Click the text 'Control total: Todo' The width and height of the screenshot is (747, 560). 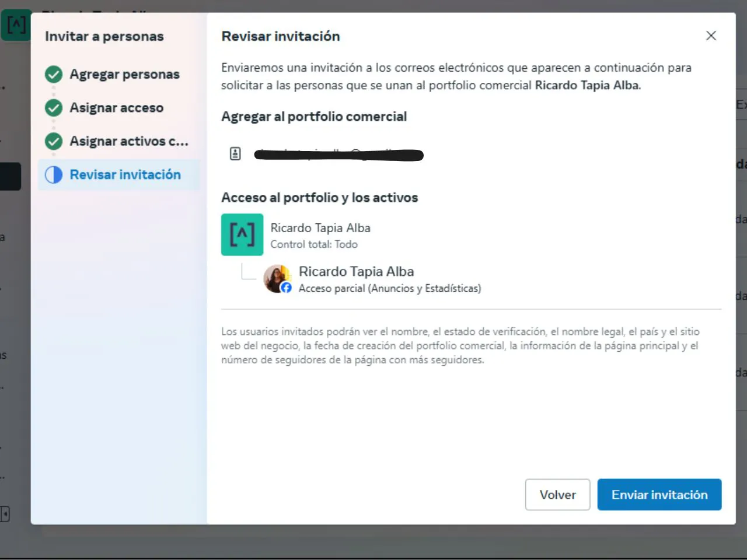pos(314,244)
